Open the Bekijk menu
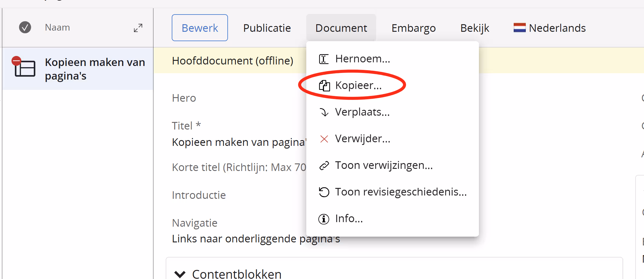644x279 pixels. (x=475, y=28)
